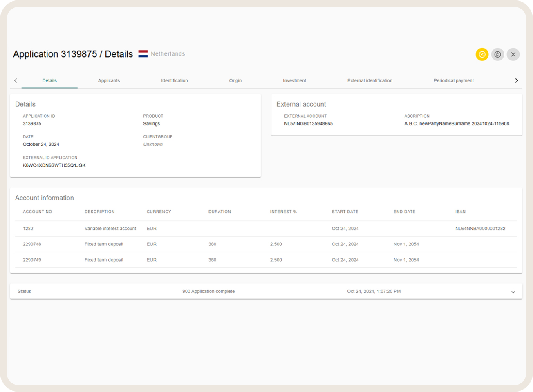The height and width of the screenshot is (392, 533).
Task: Switch to the Applicants tab
Action: 109,80
